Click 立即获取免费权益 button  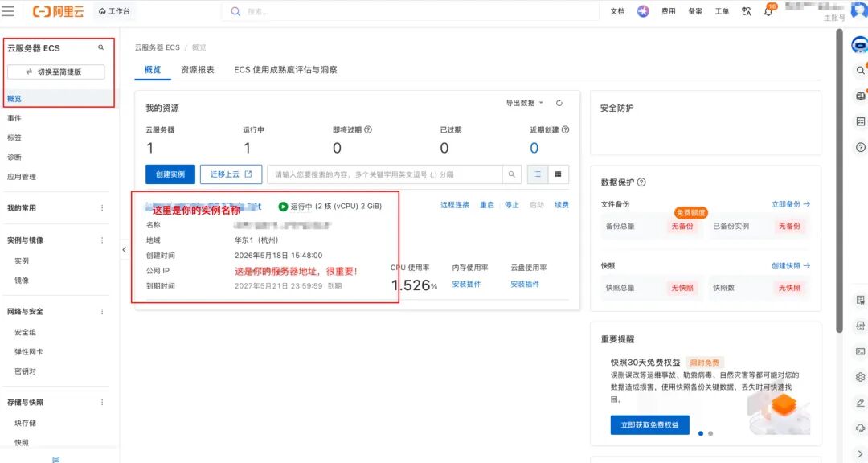click(x=650, y=424)
